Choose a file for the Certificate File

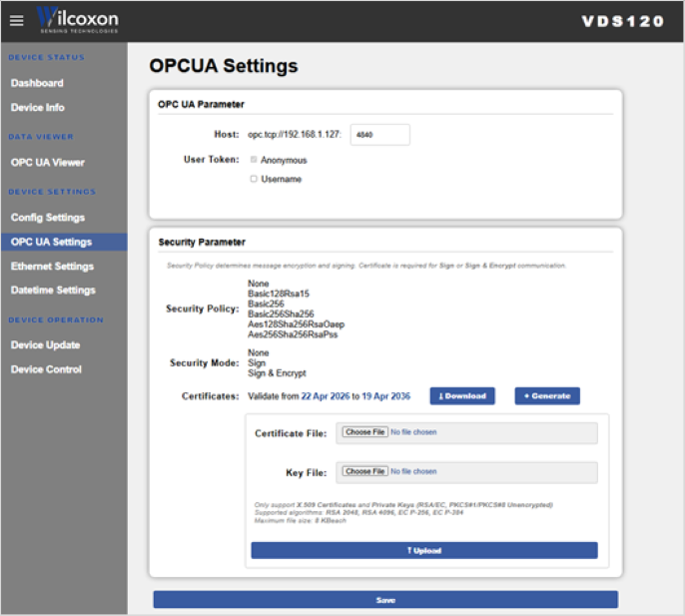364,432
